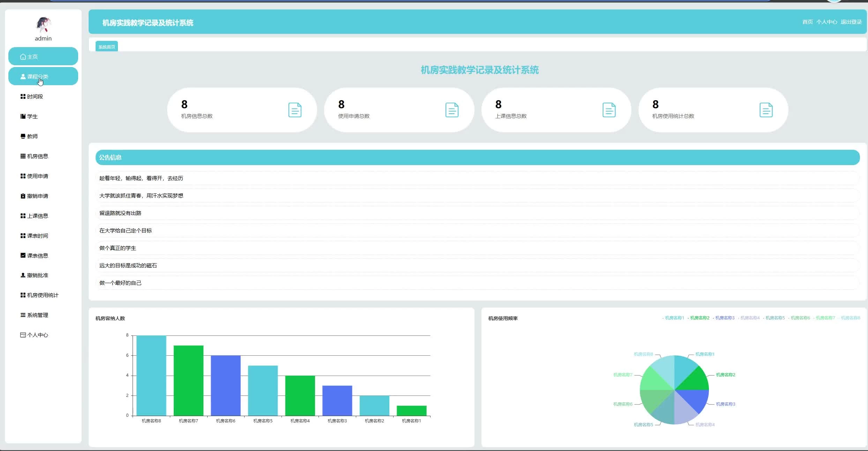Click document icon in 机房信息总数 card
This screenshot has width=868, height=451.
click(x=295, y=110)
